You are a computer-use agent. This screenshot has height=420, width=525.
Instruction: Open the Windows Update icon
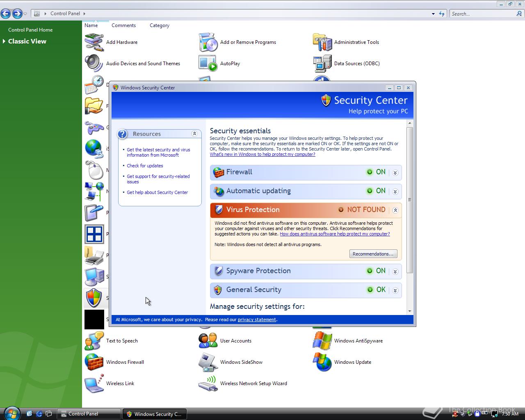[322, 362]
